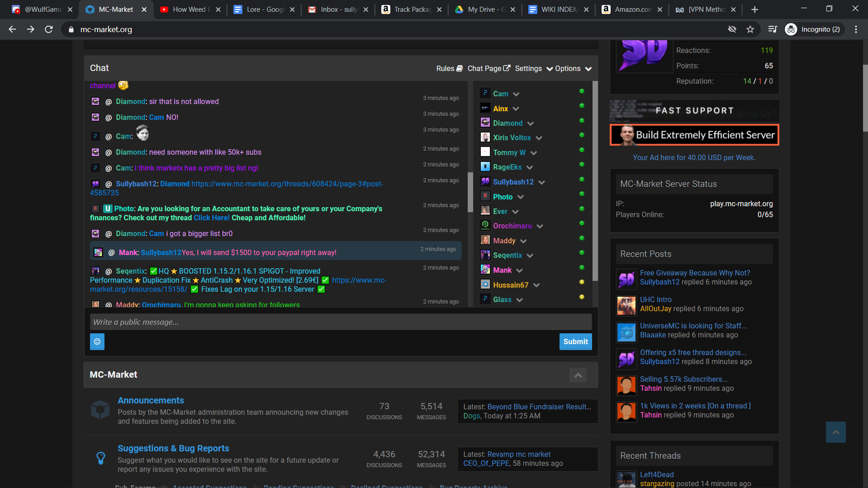Switch to the My Drive tab
This screenshot has width=868, height=488.
(486, 9)
